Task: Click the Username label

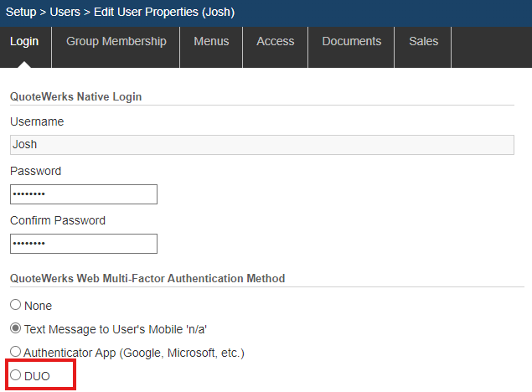Action: pos(37,121)
